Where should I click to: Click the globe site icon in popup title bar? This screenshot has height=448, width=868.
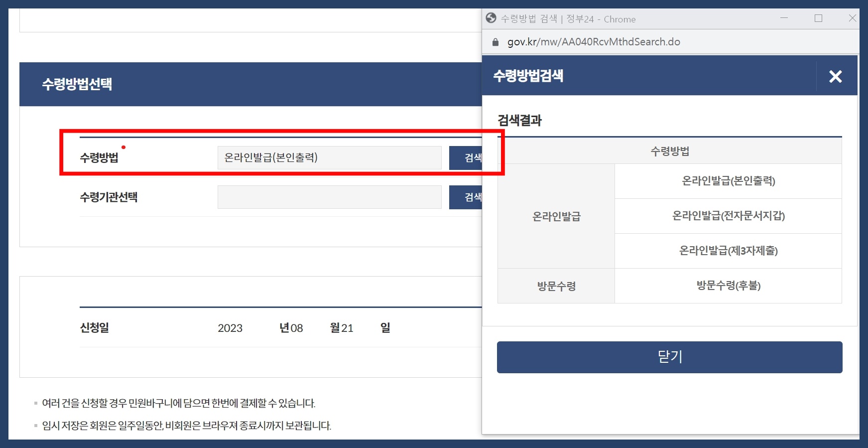pos(491,18)
